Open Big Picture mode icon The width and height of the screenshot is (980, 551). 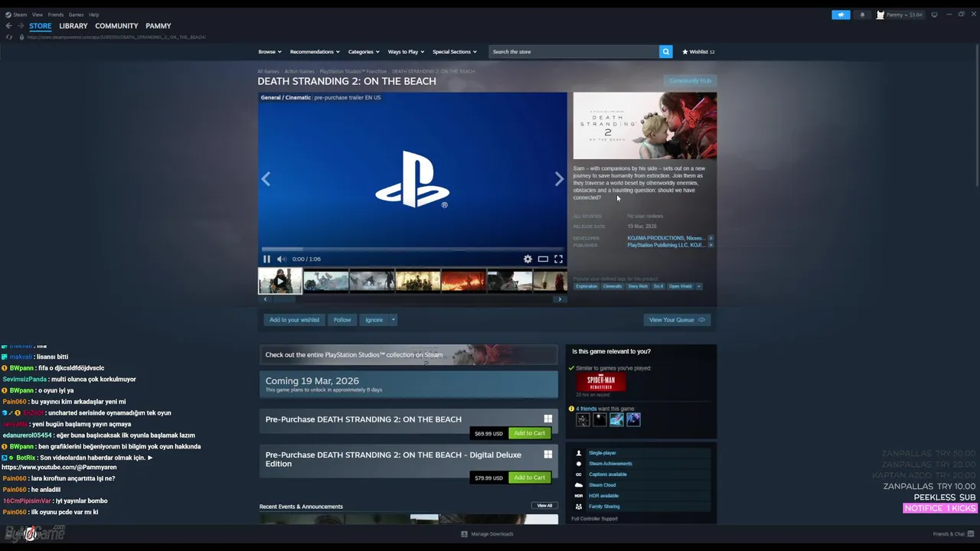pyautogui.click(x=934, y=15)
